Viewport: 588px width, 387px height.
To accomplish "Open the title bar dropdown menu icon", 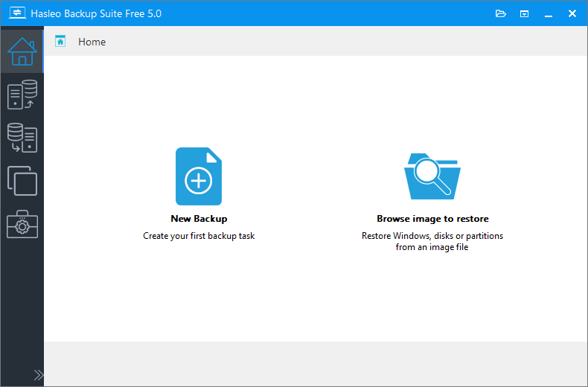I will [x=524, y=14].
